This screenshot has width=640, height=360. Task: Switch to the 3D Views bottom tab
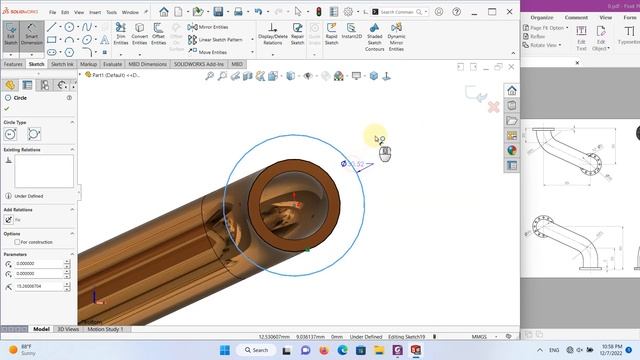coord(68,329)
